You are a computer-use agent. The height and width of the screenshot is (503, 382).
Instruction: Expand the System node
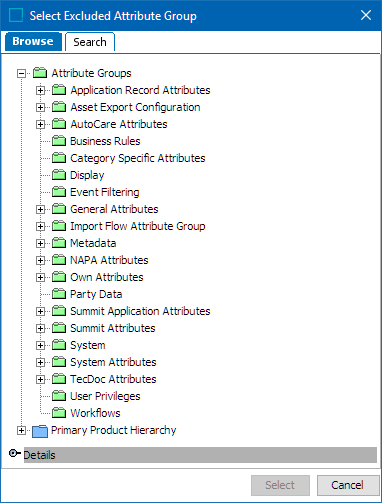coord(40,345)
